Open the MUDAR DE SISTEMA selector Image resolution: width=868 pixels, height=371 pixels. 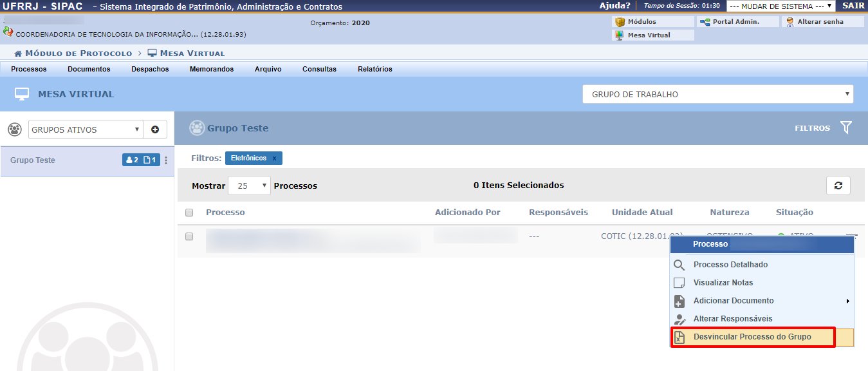(x=780, y=6)
